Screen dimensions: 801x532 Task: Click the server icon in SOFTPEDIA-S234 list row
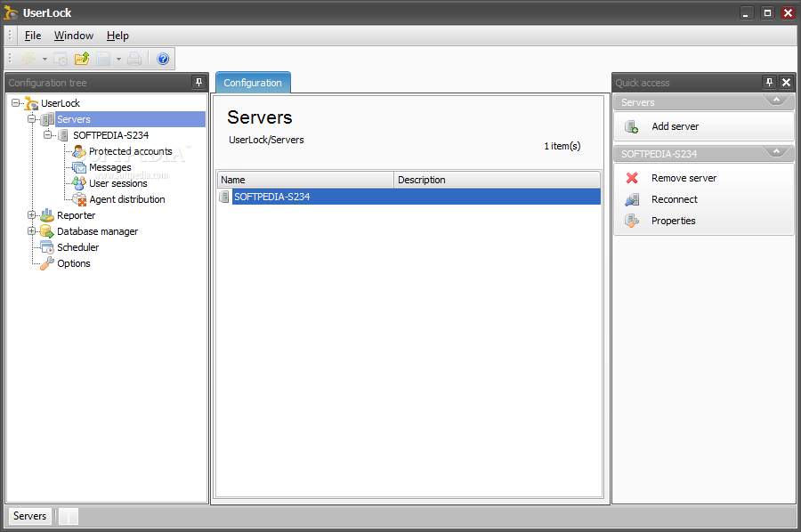(224, 197)
